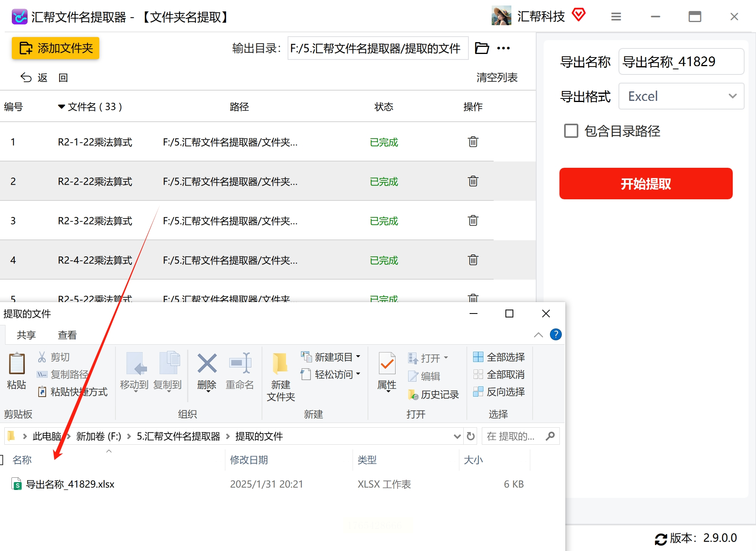The height and width of the screenshot is (551, 756).
Task: Maximize the 提取的文件 Explorer window
Action: tap(509, 314)
